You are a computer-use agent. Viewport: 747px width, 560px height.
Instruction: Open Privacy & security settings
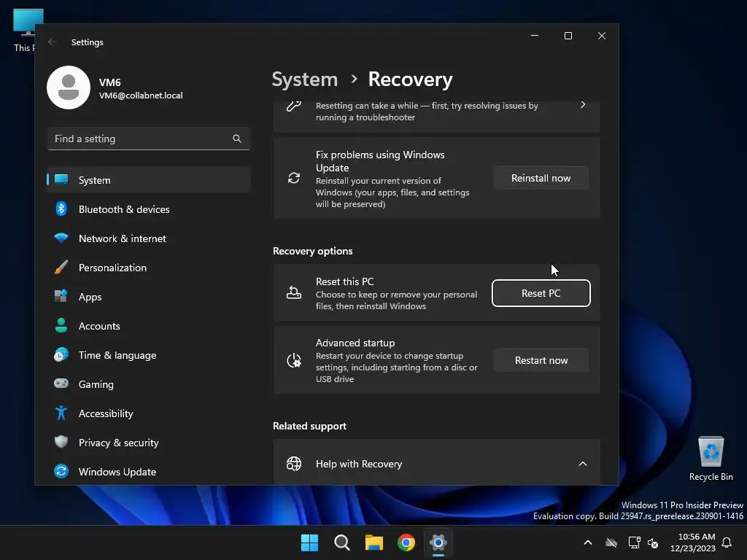pos(149,443)
